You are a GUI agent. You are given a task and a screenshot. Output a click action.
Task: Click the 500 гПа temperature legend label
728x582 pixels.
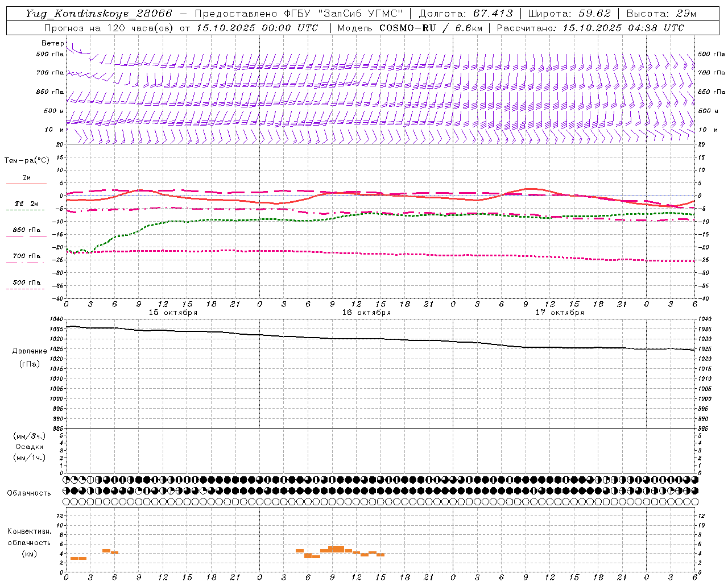tap(27, 282)
